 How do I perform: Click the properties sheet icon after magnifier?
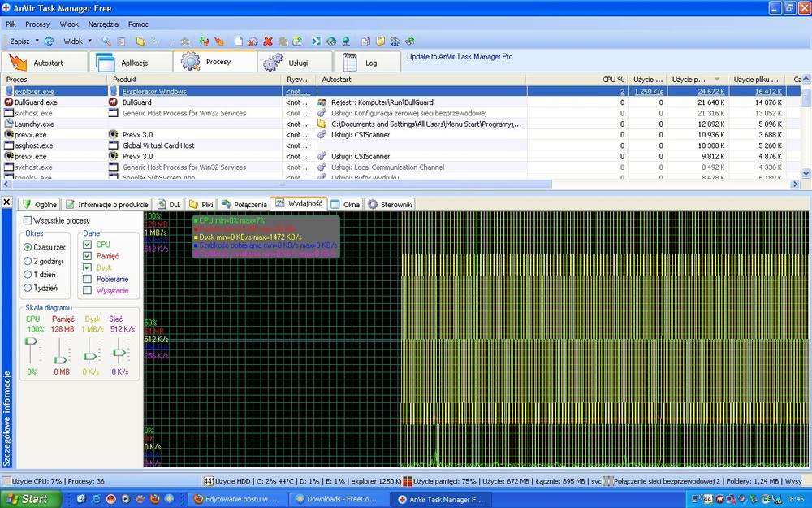121,41
